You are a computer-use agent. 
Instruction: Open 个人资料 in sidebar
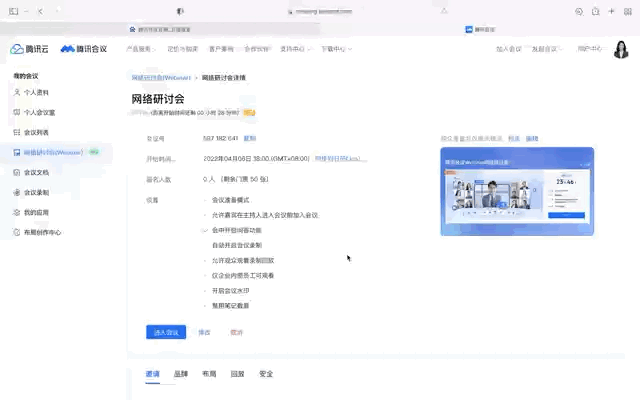pyautogui.click(x=36, y=92)
